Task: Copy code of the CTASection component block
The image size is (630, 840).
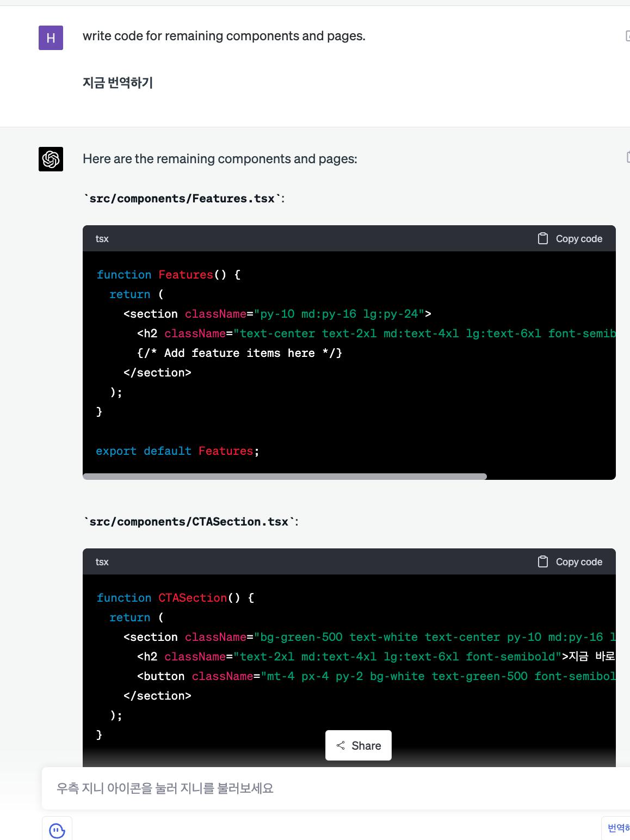Action: 570,561
